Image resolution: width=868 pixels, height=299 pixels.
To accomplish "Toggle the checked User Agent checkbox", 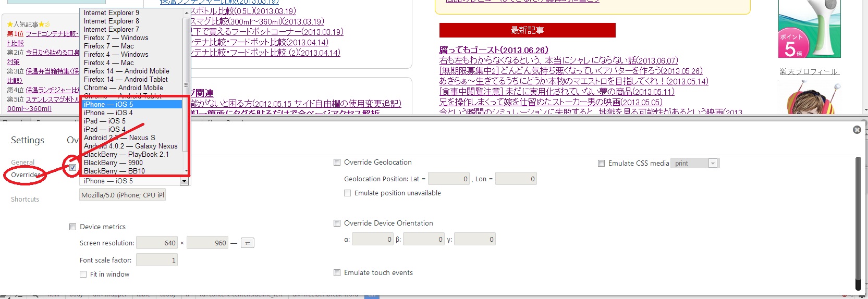I will 73,167.
